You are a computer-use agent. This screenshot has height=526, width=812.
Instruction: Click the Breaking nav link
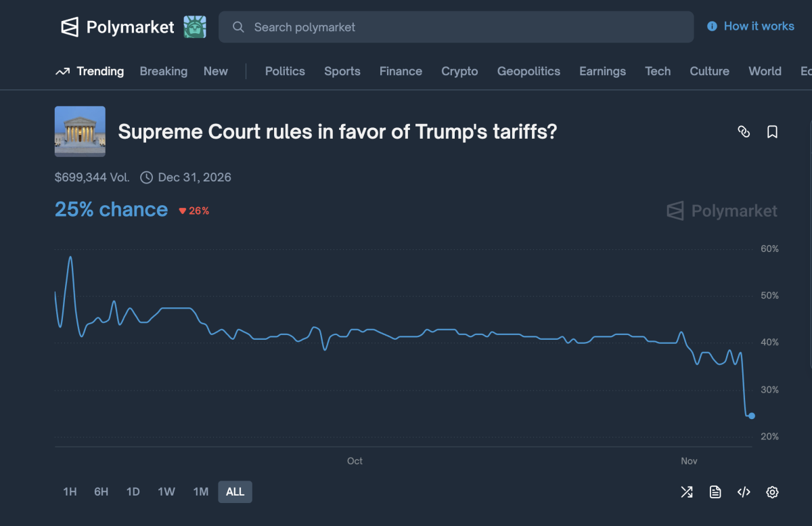[x=163, y=71]
